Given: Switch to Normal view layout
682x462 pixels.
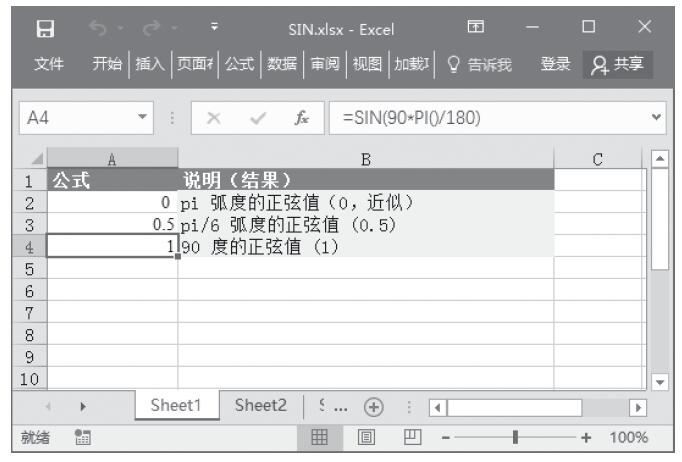Looking at the screenshot, I should (320, 437).
